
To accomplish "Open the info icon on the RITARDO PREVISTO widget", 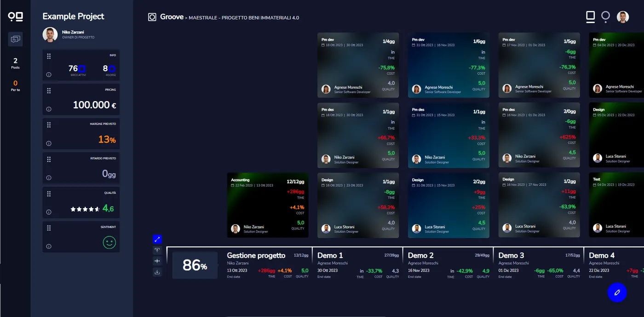I will 49,177.
